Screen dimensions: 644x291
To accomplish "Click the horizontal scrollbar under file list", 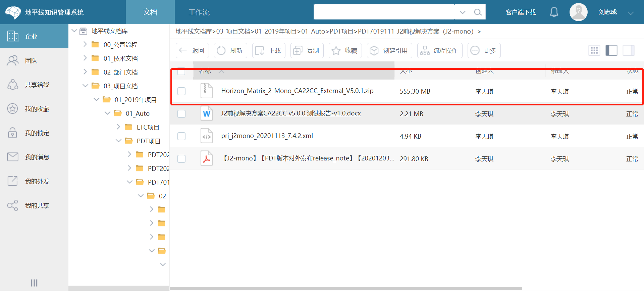I will 346,289.
